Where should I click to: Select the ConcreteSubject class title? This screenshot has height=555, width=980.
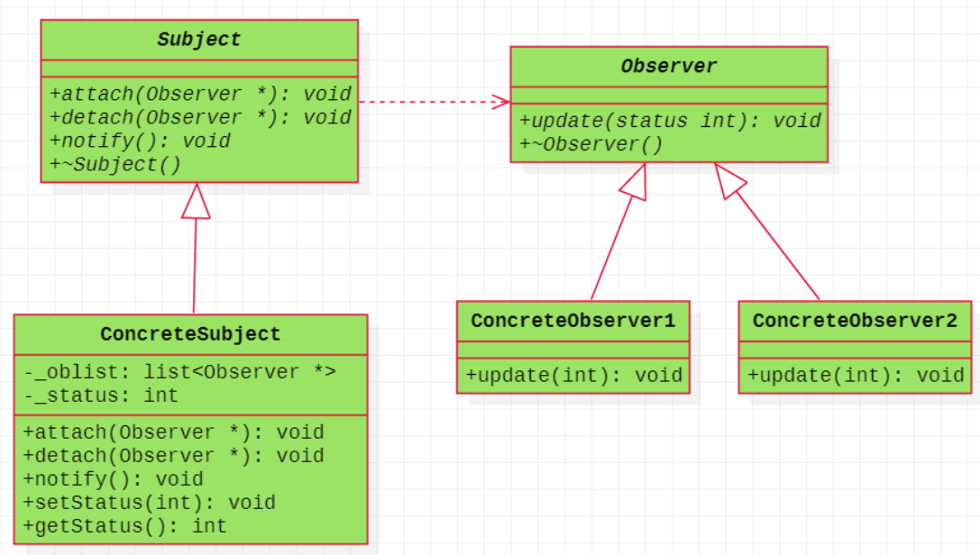tap(190, 334)
